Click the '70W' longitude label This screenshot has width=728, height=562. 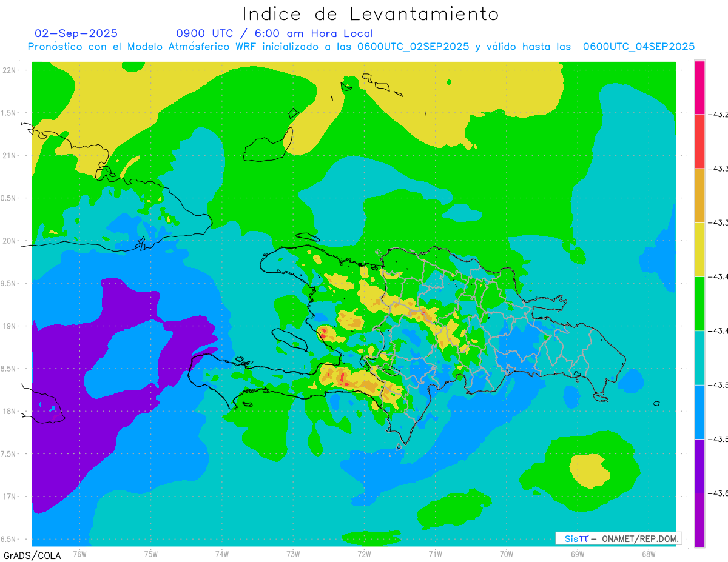point(507,554)
